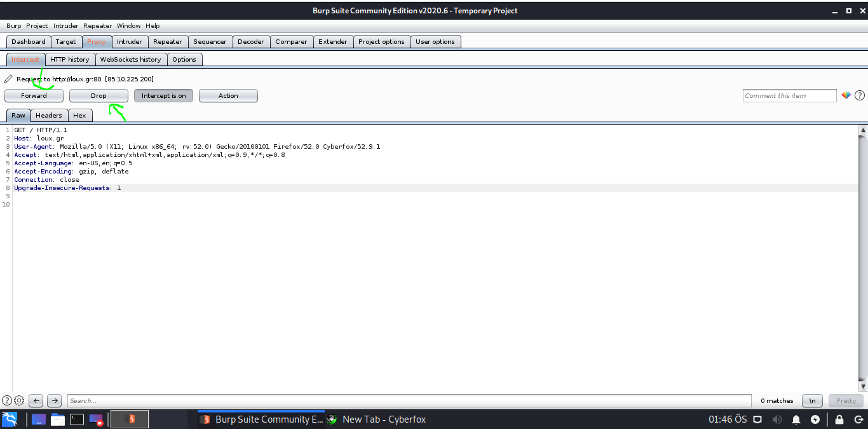
Task: Switch to HTTP history sub-tab
Action: 70,59
